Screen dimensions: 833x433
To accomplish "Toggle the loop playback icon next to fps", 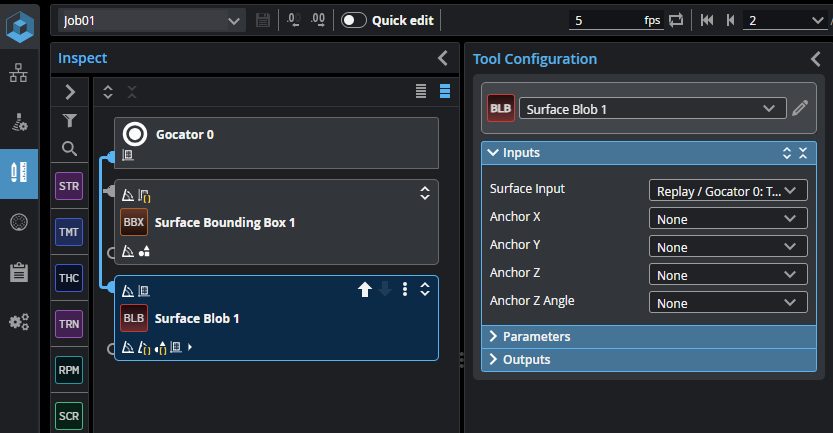I will [677, 20].
